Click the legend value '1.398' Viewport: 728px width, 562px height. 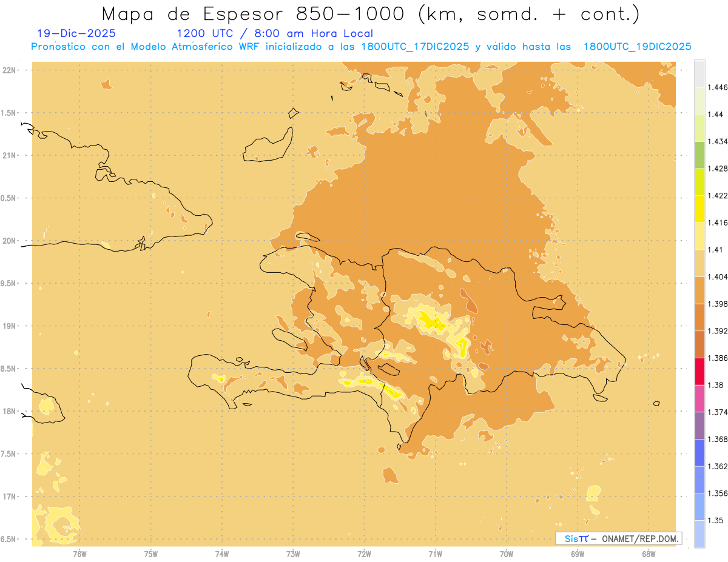(718, 304)
